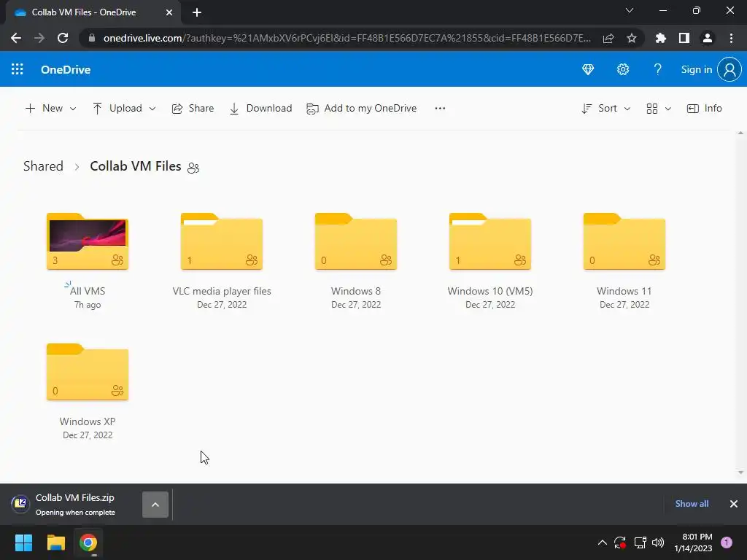Open the more options ellipsis menu
Screen dimensions: 747x560
(x=440, y=109)
